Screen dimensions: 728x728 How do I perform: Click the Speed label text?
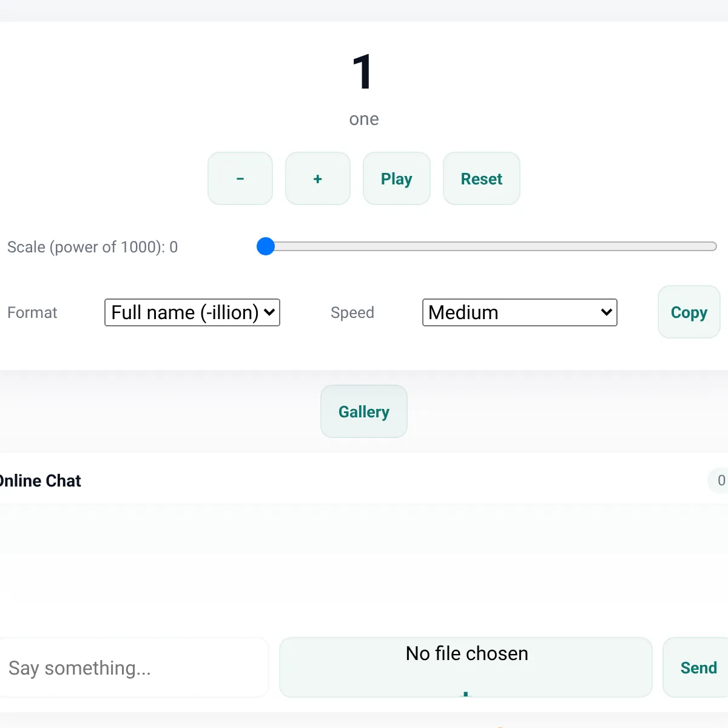pos(352,312)
